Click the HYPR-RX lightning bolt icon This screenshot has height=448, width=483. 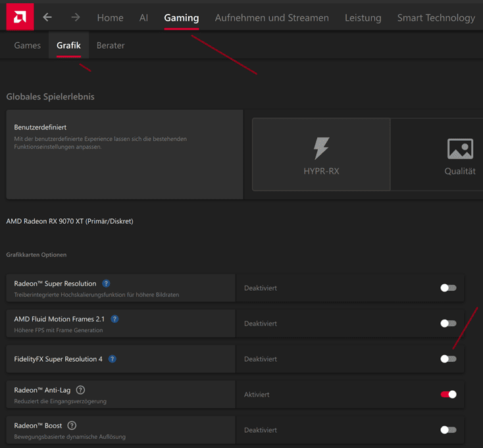click(x=321, y=149)
